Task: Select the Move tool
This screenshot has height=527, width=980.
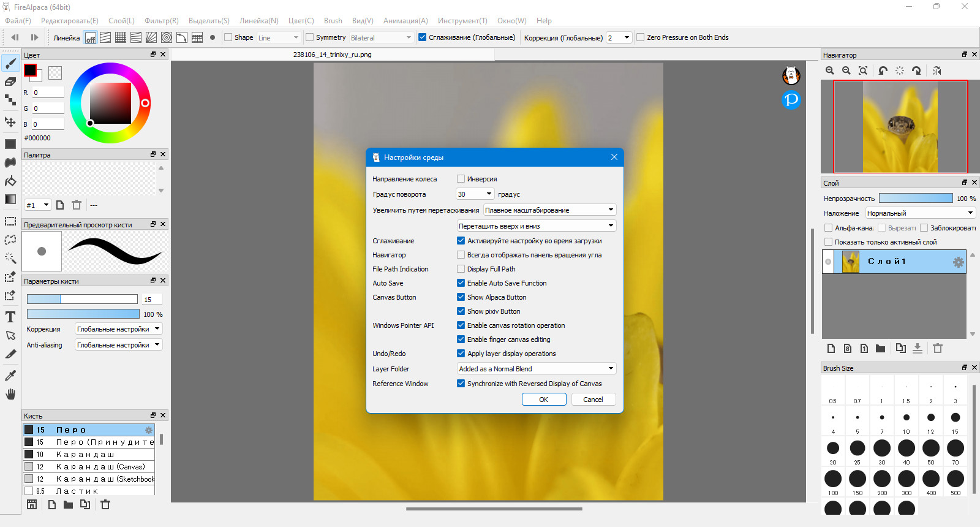Action: coord(10,122)
